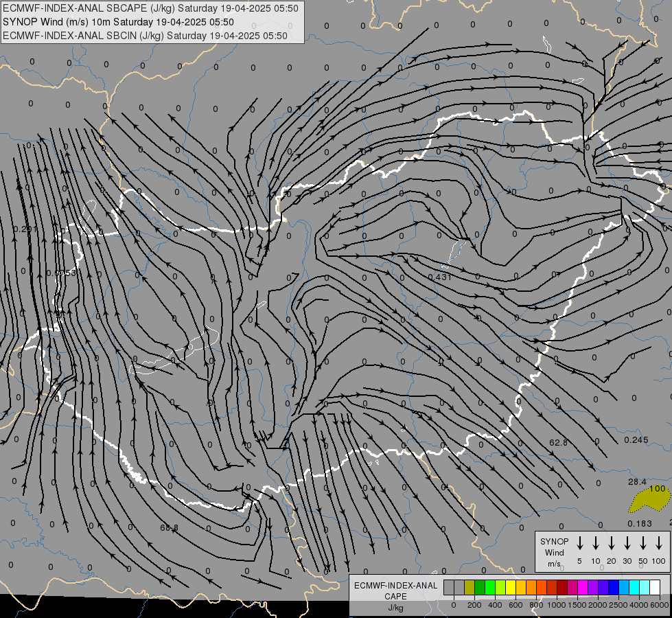
Task: Click the wind arrow above the 100 m/s label
Action: pyautogui.click(x=659, y=543)
